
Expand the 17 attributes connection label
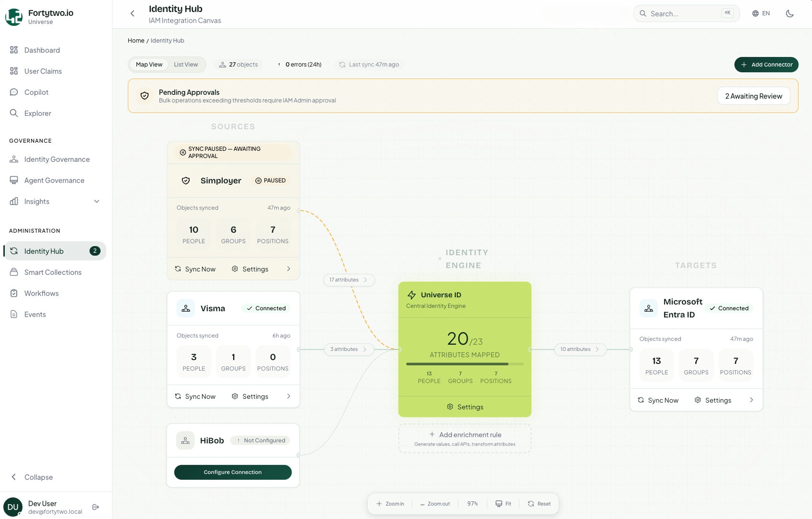coord(349,280)
